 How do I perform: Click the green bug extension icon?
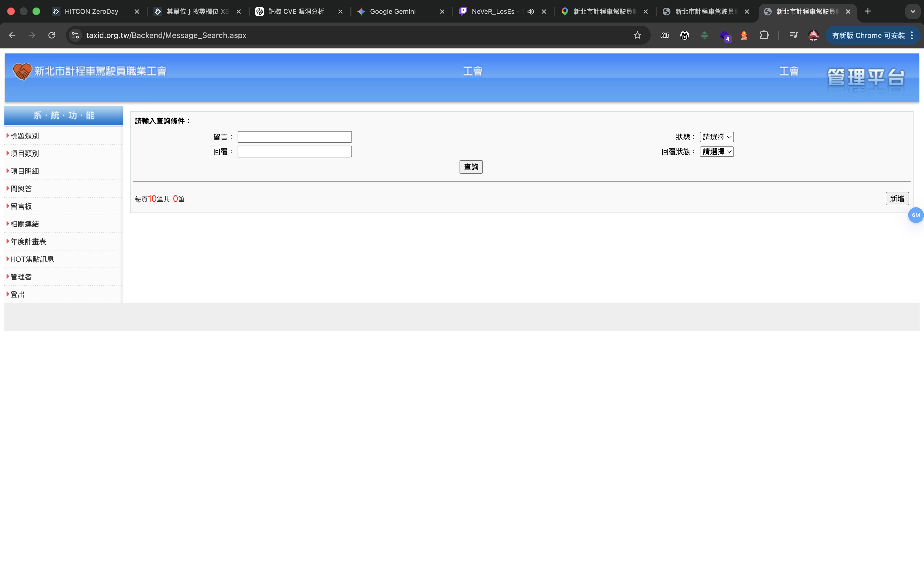705,35
